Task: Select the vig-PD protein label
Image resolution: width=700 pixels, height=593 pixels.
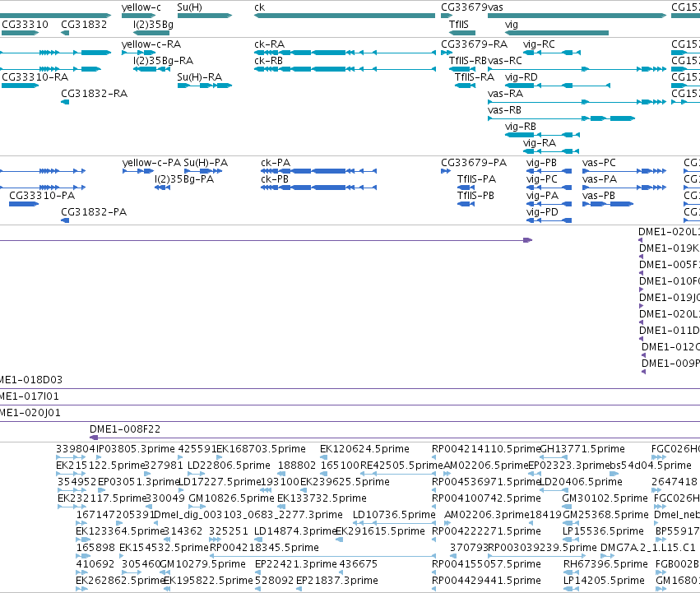Action: pyautogui.click(x=542, y=211)
